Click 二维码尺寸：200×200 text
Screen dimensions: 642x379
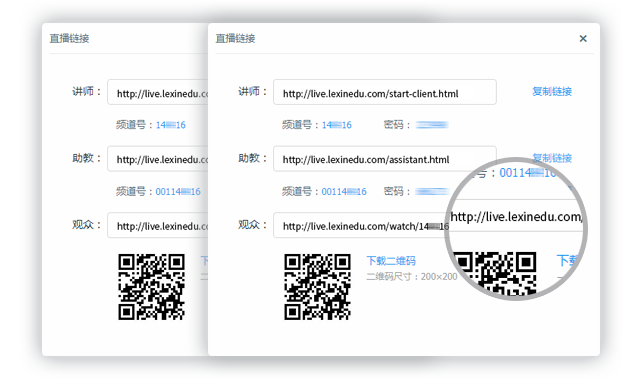pyautogui.click(x=411, y=277)
